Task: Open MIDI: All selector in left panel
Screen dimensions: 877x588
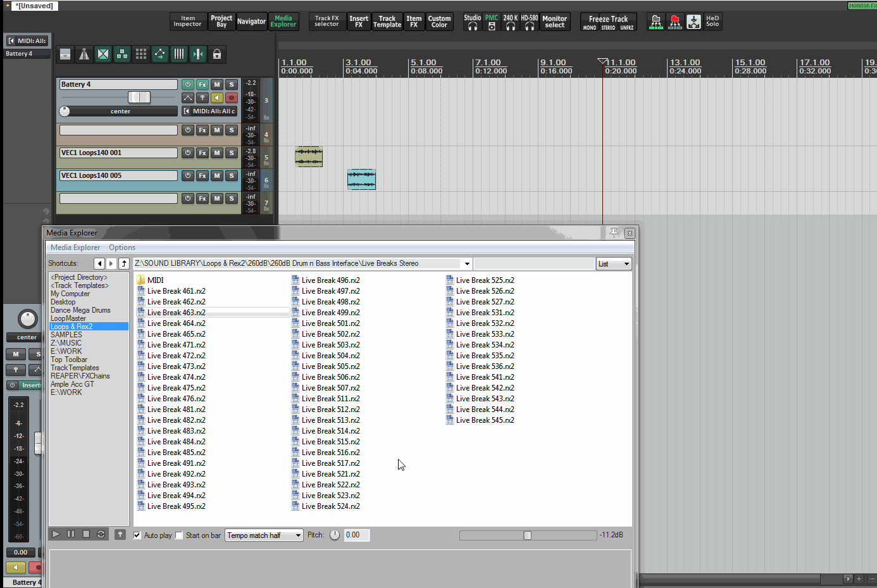Action: coord(27,41)
